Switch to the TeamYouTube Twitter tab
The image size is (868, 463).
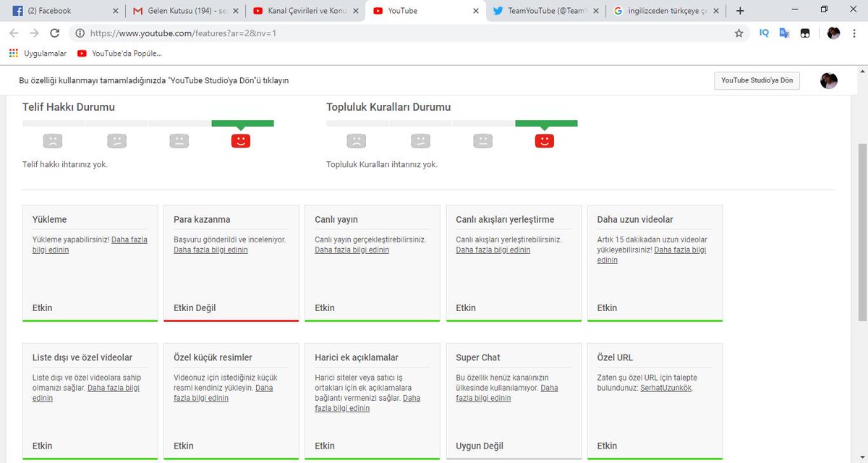(x=544, y=11)
